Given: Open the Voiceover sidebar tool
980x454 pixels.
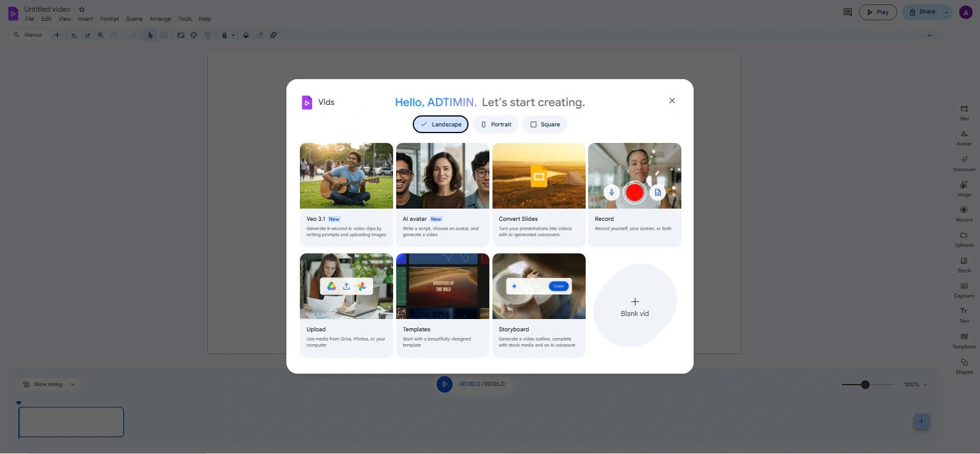Looking at the screenshot, I should (x=963, y=163).
